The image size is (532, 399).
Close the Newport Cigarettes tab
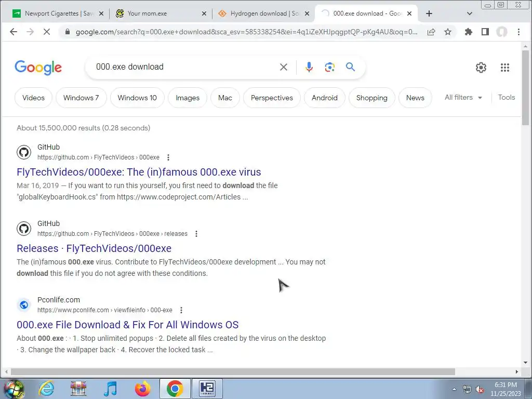[101, 14]
